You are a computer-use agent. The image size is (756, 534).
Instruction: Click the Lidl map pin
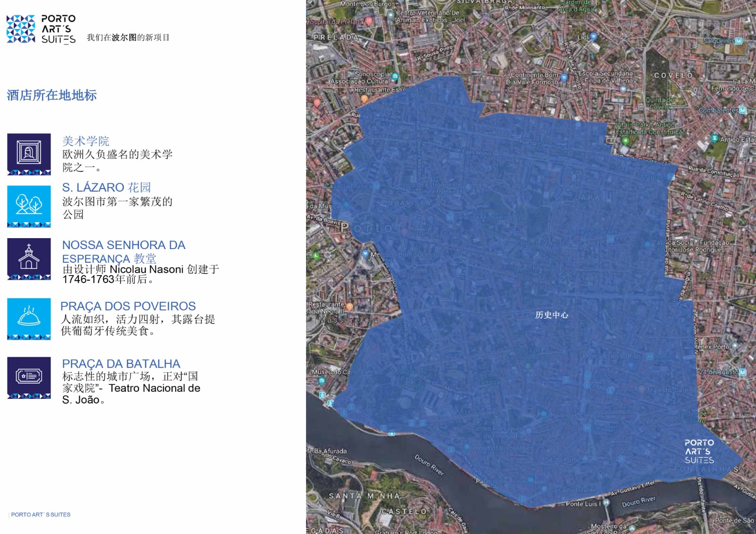point(593,36)
